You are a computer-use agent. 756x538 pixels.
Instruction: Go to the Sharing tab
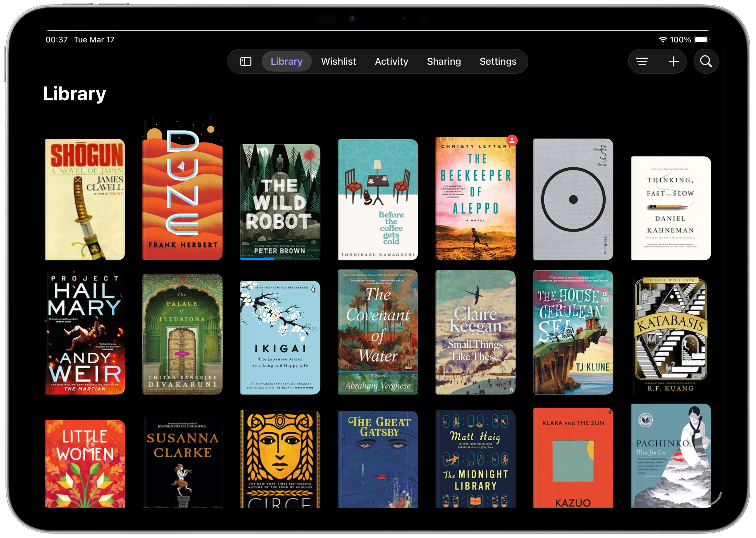pos(444,61)
